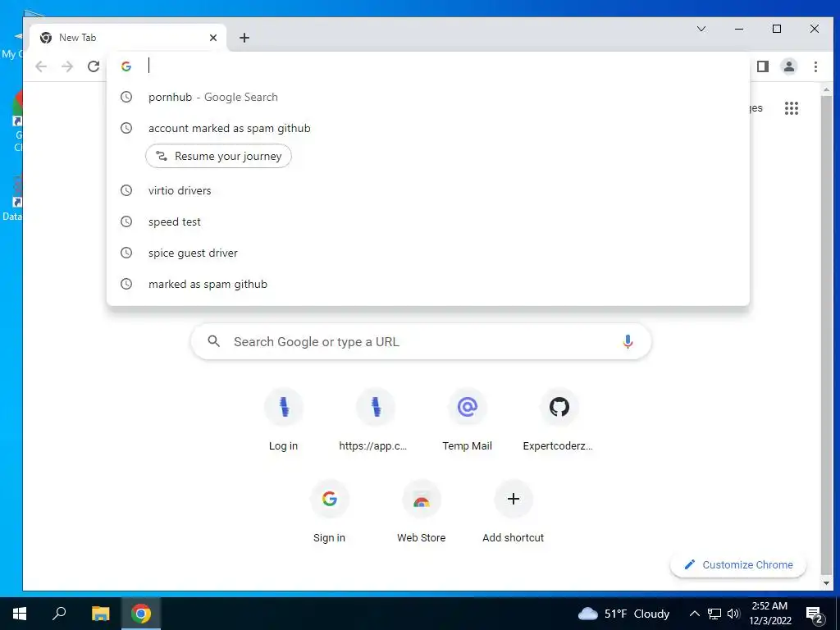The height and width of the screenshot is (630, 840).
Task: Click the Search Google or type a URL box
Action: (x=421, y=342)
